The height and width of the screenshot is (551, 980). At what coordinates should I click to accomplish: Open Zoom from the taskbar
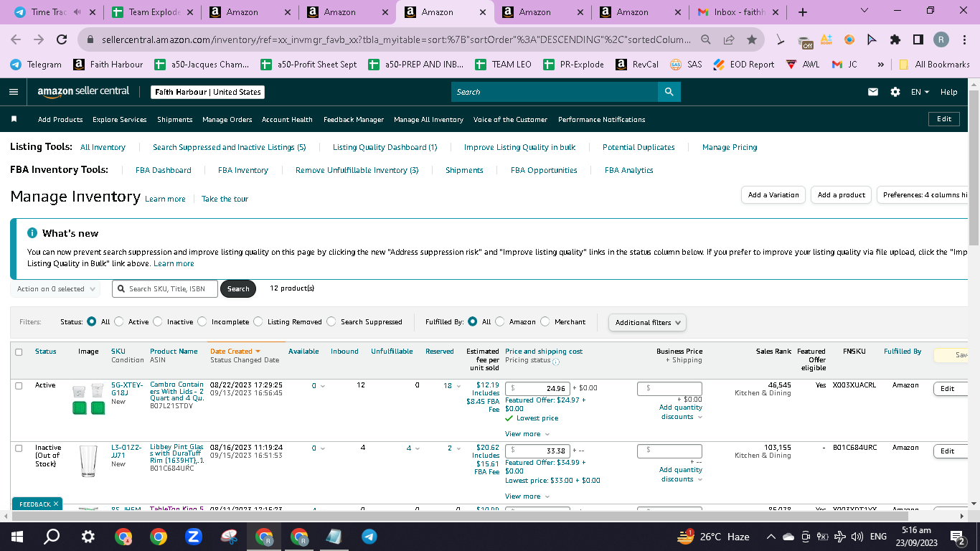[194, 537]
